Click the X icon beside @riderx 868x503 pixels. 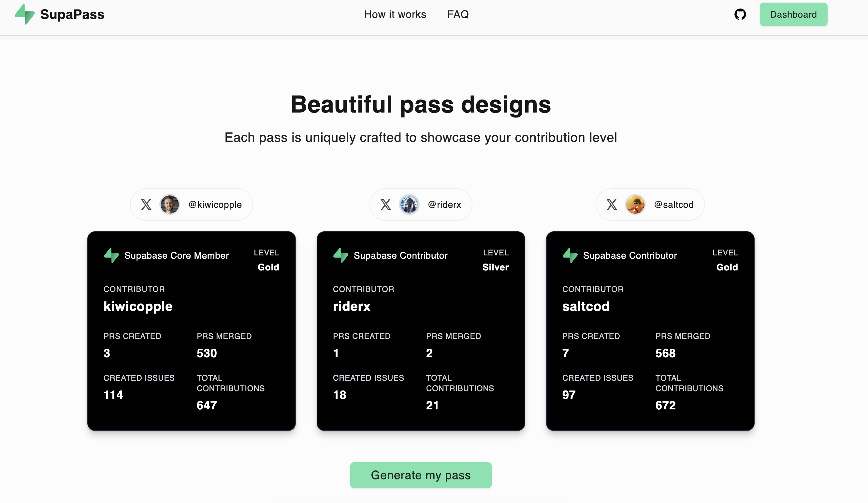(x=385, y=205)
